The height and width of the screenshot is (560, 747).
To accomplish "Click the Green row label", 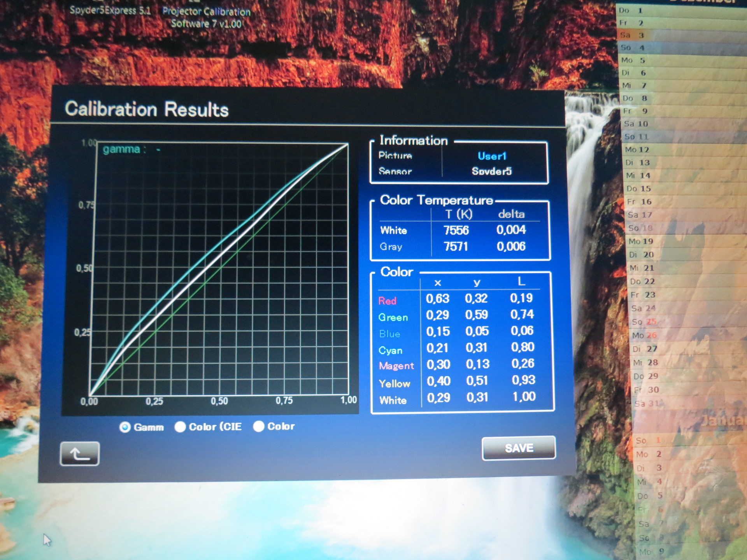I will click(x=393, y=317).
